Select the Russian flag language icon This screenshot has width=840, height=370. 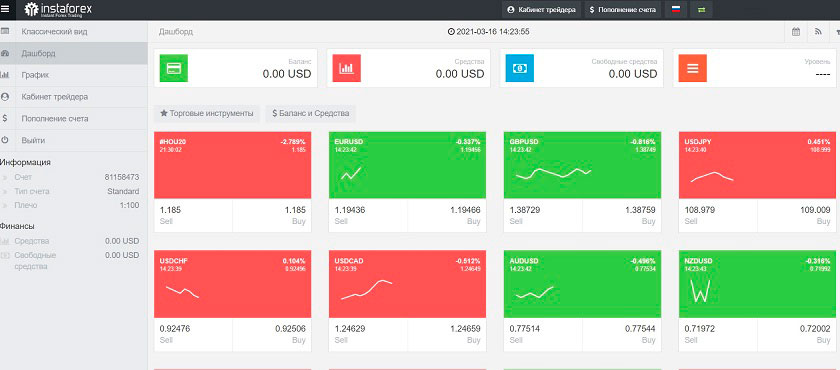pyautogui.click(x=676, y=10)
